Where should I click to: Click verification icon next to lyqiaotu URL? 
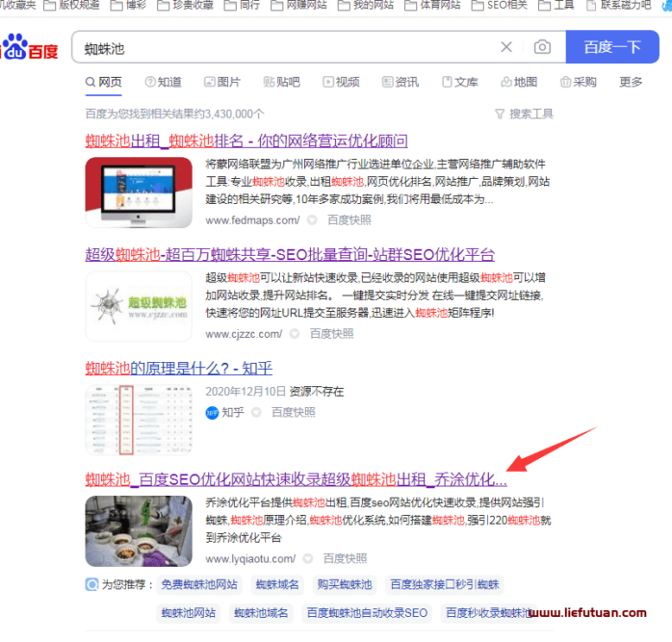[x=308, y=559]
